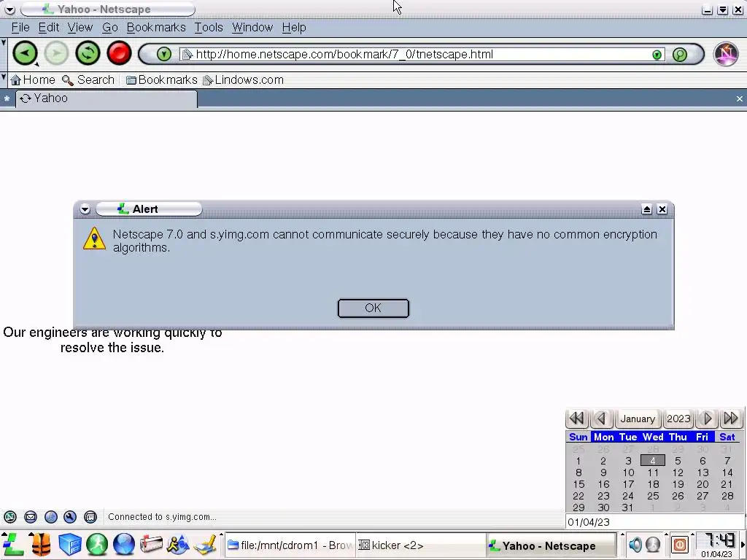This screenshot has width=747, height=560.
Task: Switch to Yahoo - Netscape taskbar entry
Action: pyautogui.click(x=551, y=545)
